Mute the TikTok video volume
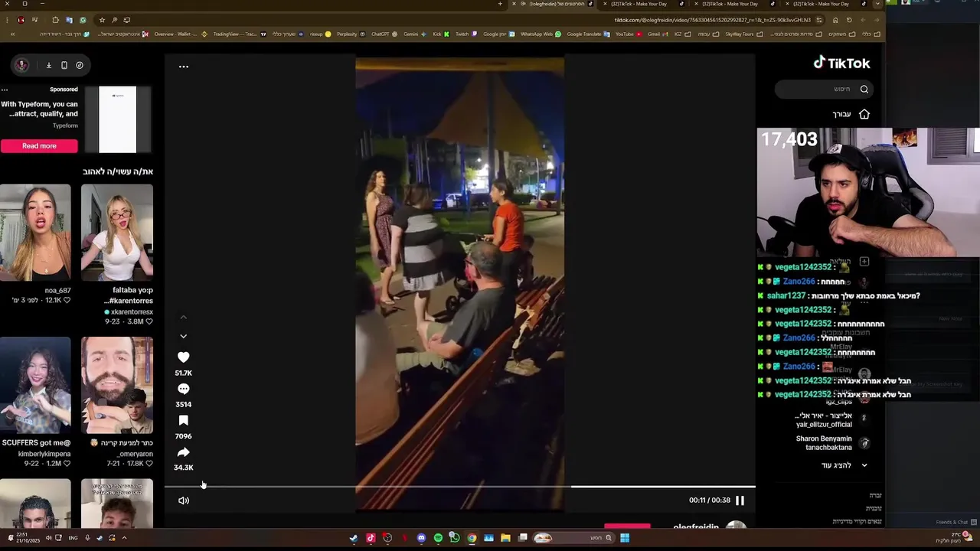 (184, 500)
